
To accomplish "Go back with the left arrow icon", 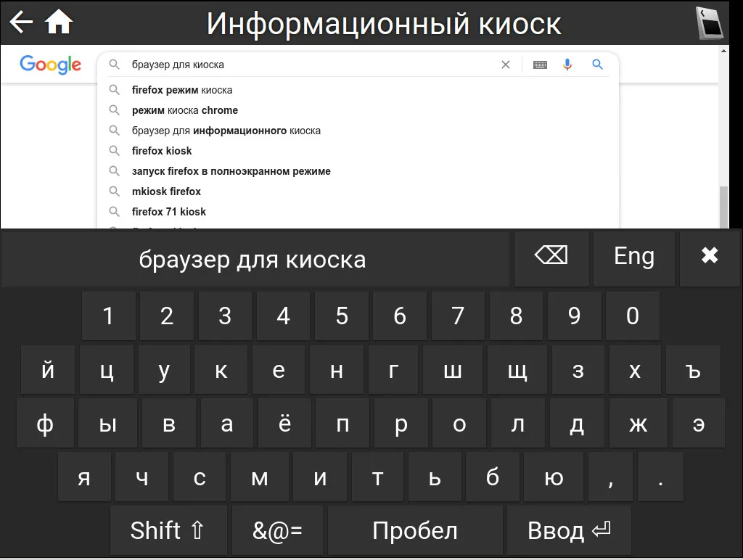I will coord(21,22).
